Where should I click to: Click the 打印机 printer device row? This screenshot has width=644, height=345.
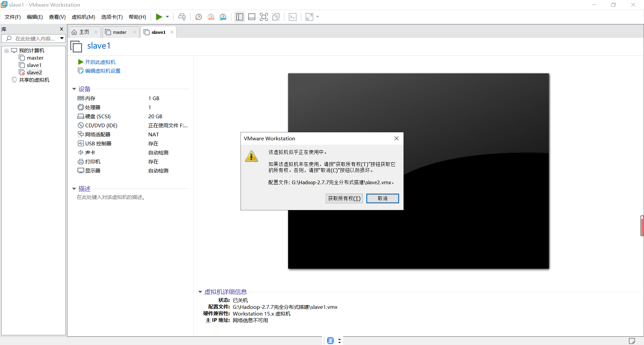pos(133,161)
